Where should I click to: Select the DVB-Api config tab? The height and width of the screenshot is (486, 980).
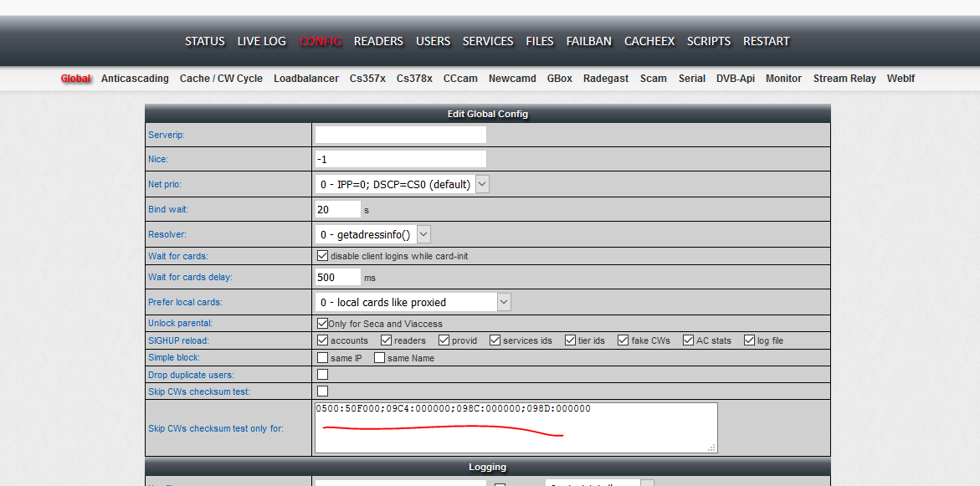point(735,79)
